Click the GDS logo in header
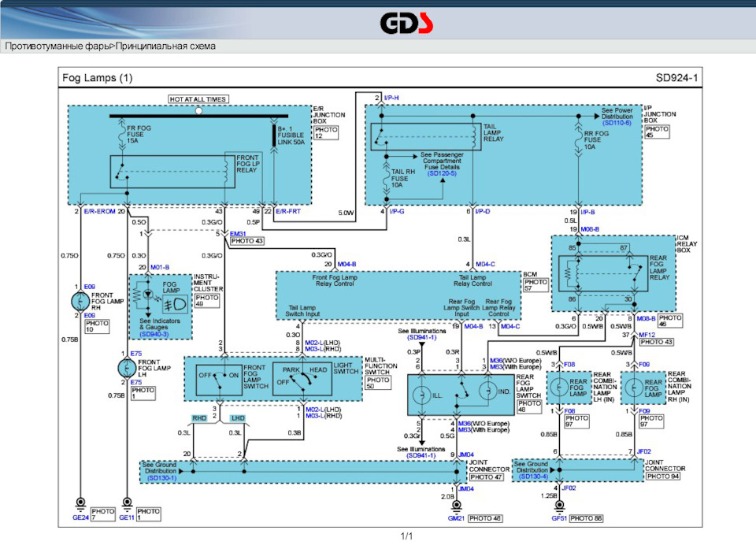The image size is (756, 549). pyautogui.click(x=406, y=24)
